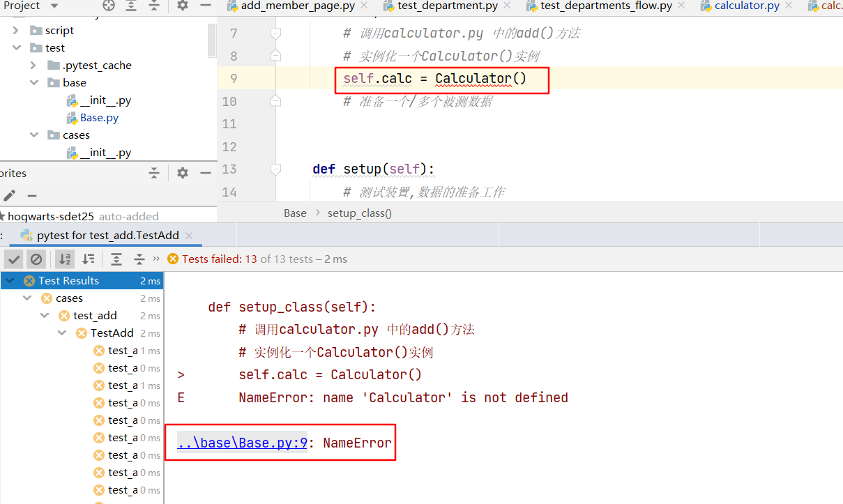Click line number 11 in the editor gutter

tap(229, 124)
